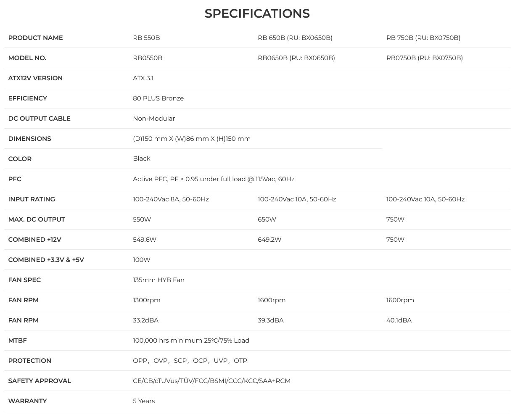Click the SPECIFICATIONS heading
Image resolution: width=515 pixels, height=420 pixels.
click(257, 13)
